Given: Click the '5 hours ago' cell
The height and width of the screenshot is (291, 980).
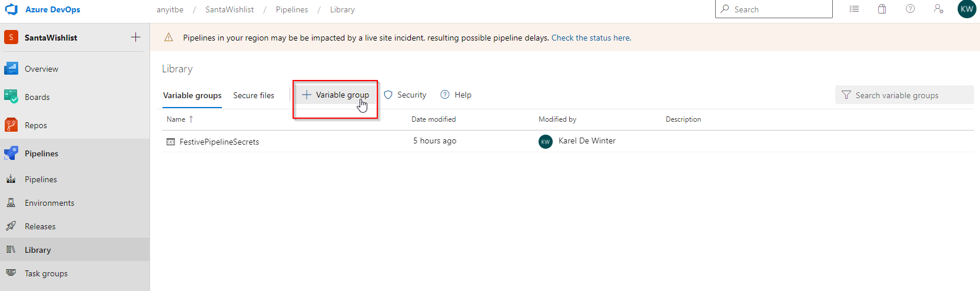Looking at the screenshot, I should pyautogui.click(x=434, y=141).
